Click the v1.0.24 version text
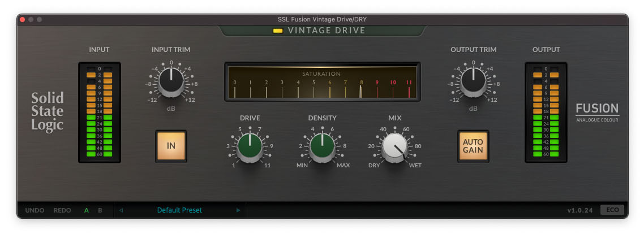Image resolution: width=644 pixels, height=238 pixels. (x=580, y=210)
